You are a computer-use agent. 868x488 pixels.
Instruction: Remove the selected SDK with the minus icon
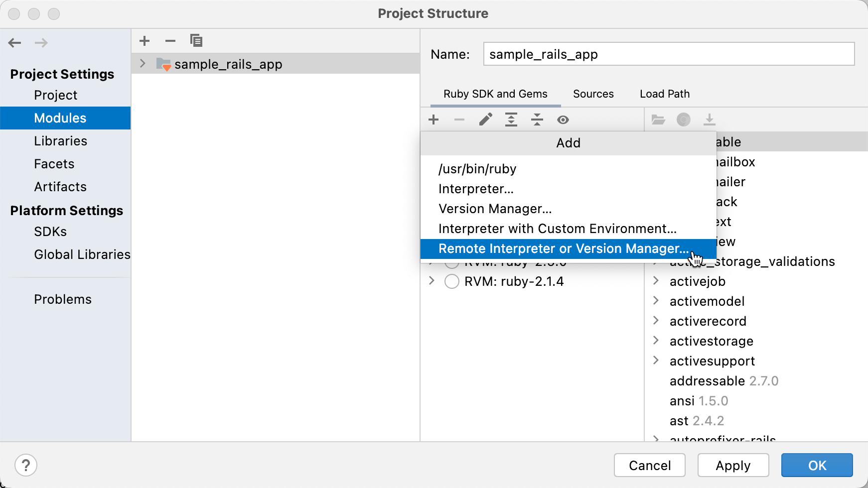click(x=459, y=120)
